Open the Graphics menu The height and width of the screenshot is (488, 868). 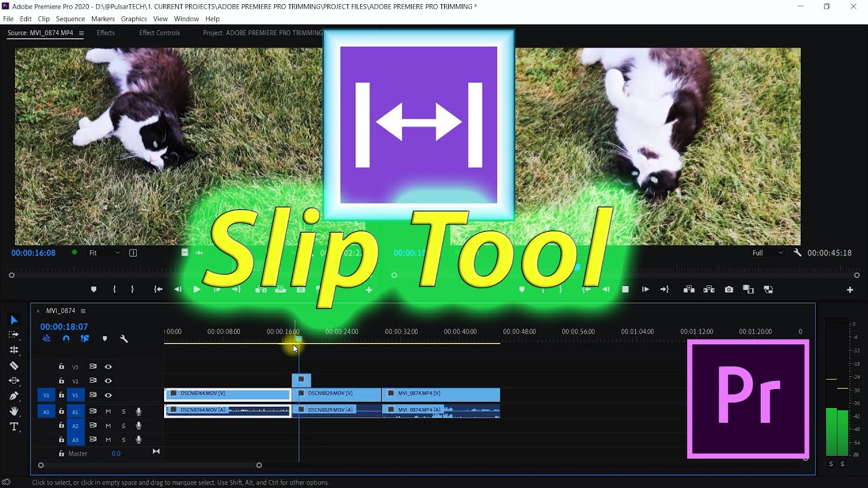(x=134, y=19)
